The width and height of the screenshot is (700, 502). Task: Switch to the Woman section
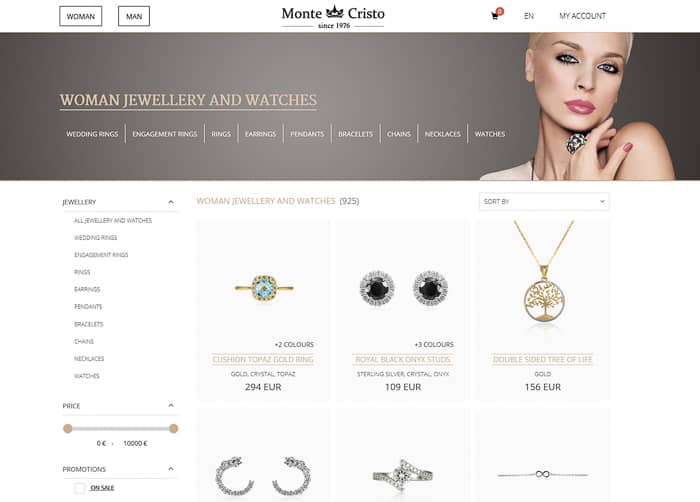(81, 17)
